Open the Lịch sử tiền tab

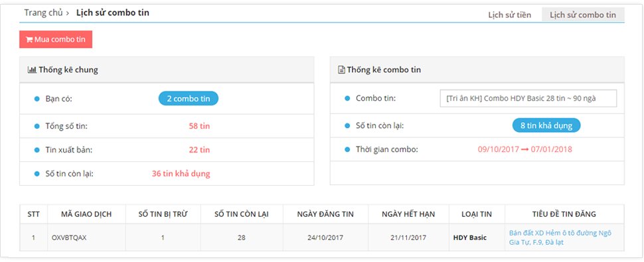pyautogui.click(x=509, y=15)
